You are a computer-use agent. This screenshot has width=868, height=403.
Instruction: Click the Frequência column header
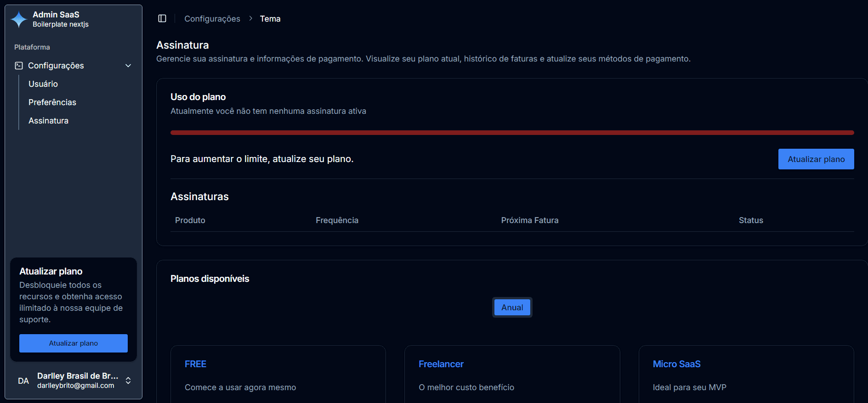[337, 220]
